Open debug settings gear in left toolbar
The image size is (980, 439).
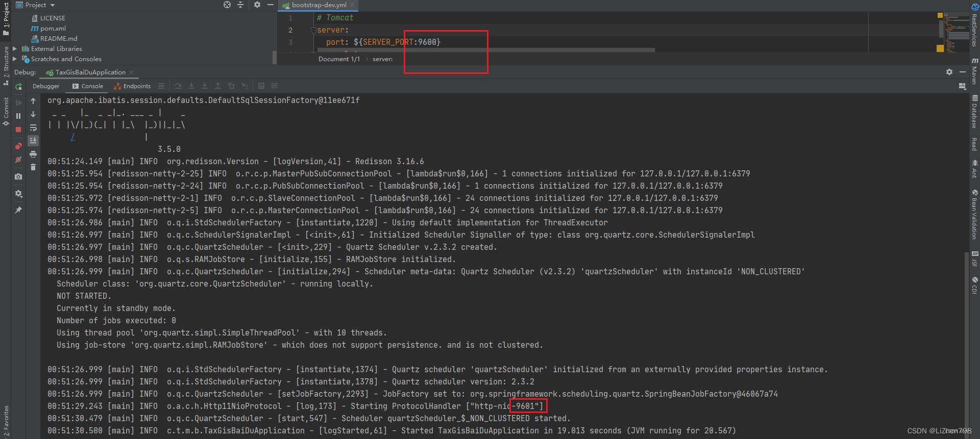pyautogui.click(x=18, y=194)
